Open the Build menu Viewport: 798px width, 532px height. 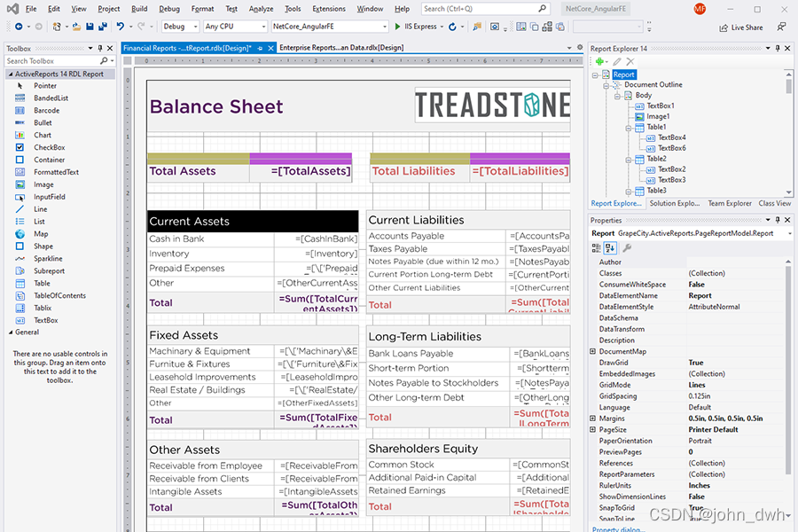point(139,9)
